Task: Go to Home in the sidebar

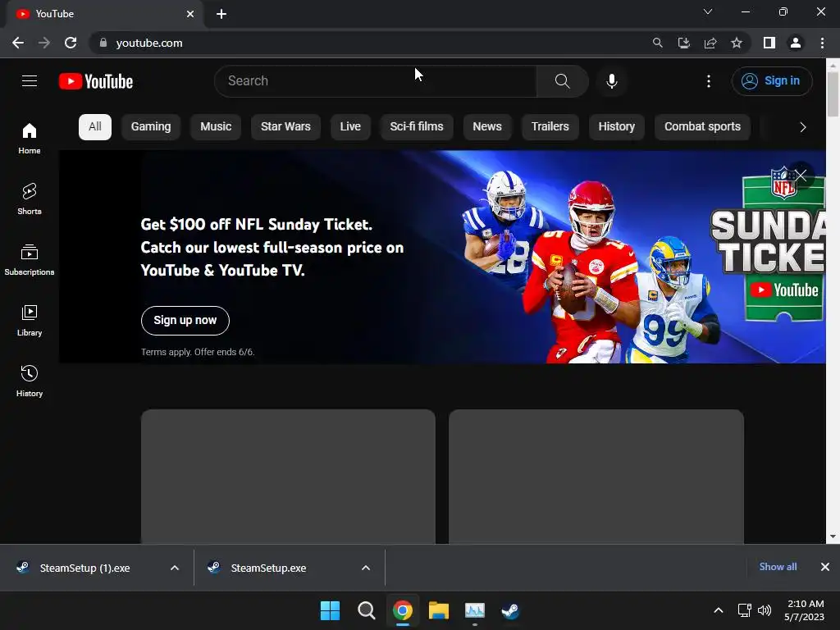Action: point(30,138)
